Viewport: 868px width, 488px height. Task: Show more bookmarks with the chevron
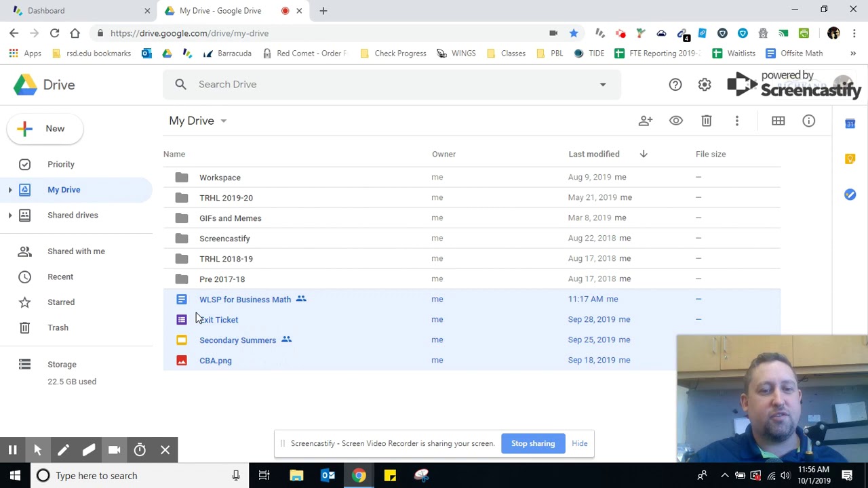tap(853, 54)
